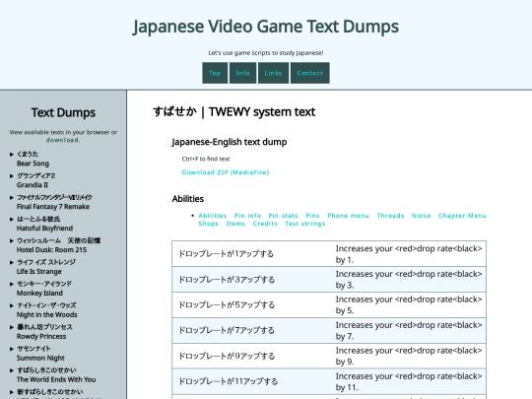Jump to the Shops section
Viewport: 532px width, 399px height.
pos(208,224)
